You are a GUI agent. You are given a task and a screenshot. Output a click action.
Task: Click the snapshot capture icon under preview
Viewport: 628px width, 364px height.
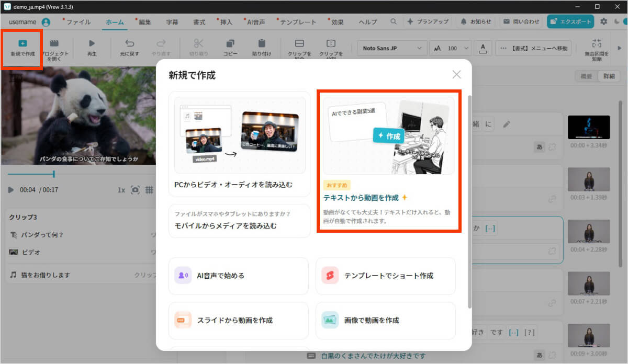click(x=136, y=190)
